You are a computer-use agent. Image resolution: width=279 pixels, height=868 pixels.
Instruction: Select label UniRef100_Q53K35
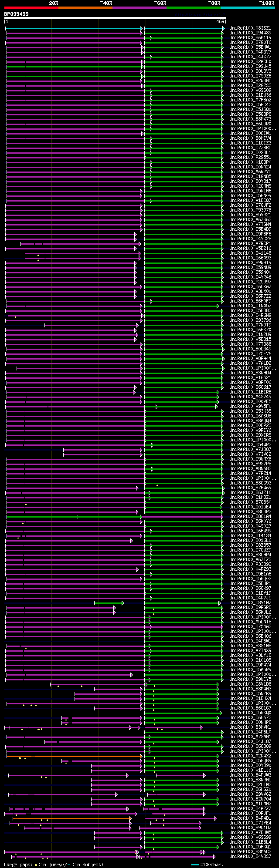click(250, 411)
